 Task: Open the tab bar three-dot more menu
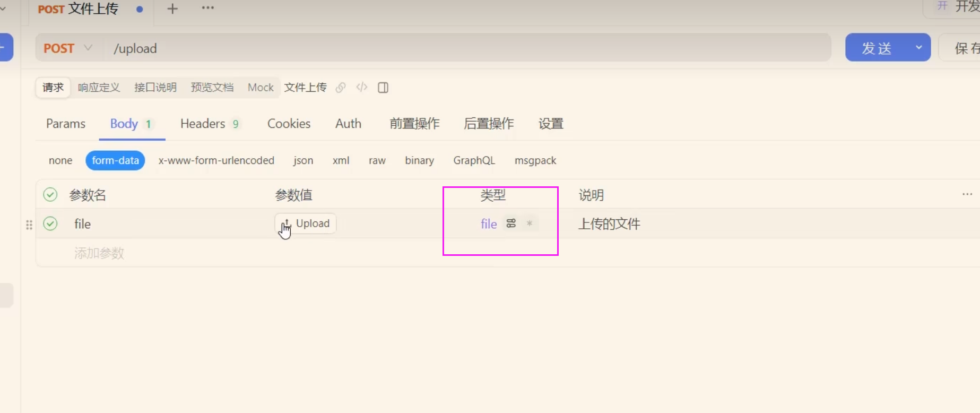(208, 8)
